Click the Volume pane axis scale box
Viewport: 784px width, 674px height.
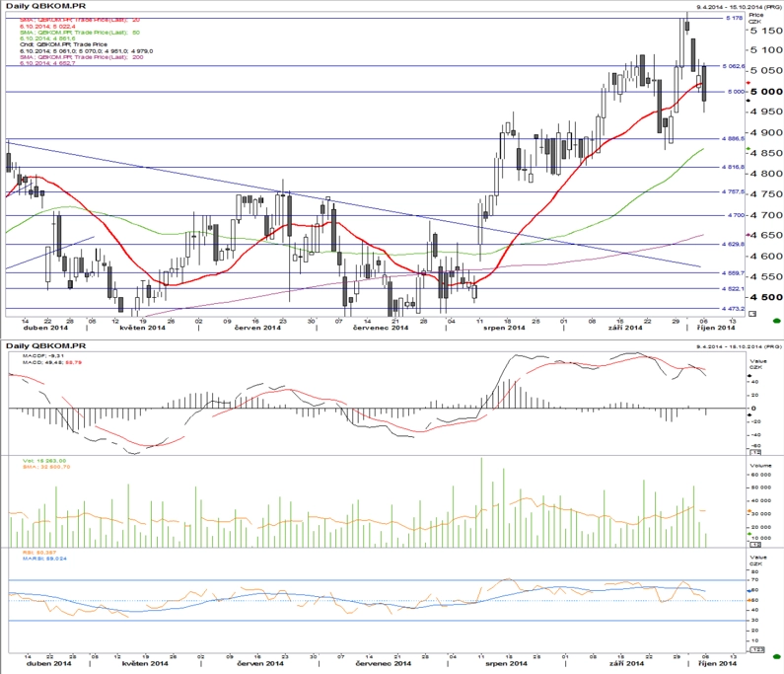(x=755, y=545)
